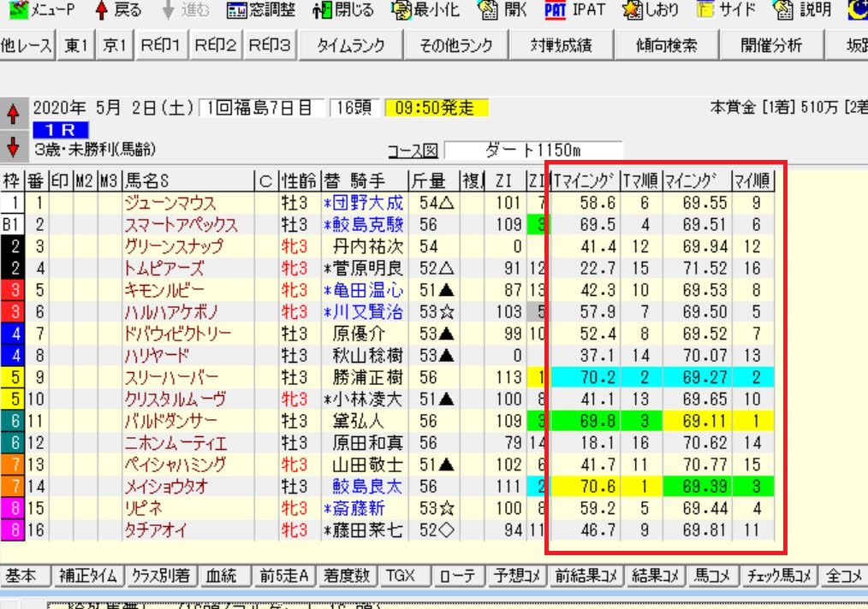Click the 最小化 toolbar icon

point(401,10)
